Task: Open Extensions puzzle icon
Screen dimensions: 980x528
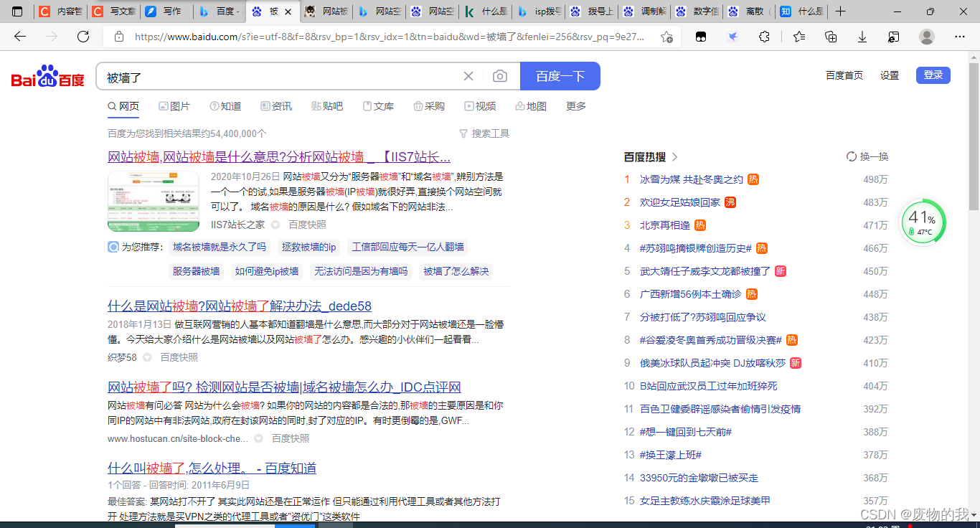Action: 765,37
